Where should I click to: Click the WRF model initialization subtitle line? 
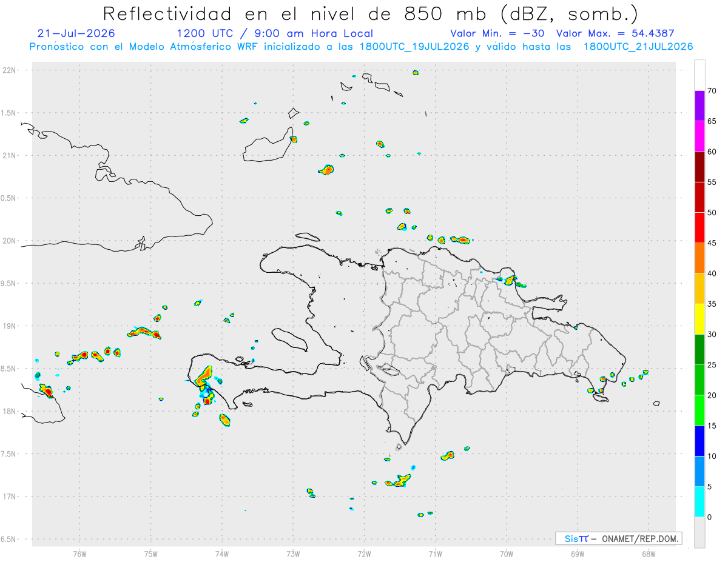click(362, 47)
